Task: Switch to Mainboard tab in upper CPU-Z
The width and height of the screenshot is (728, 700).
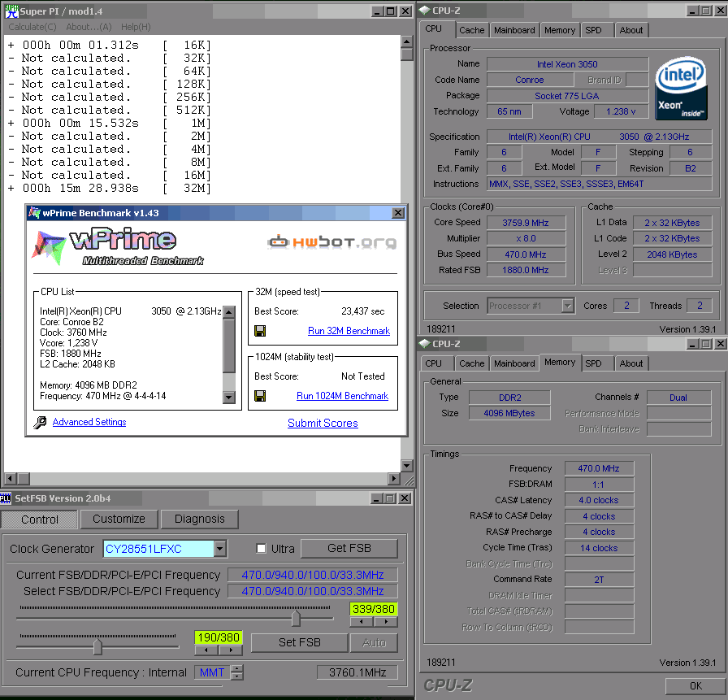Action: [x=514, y=30]
